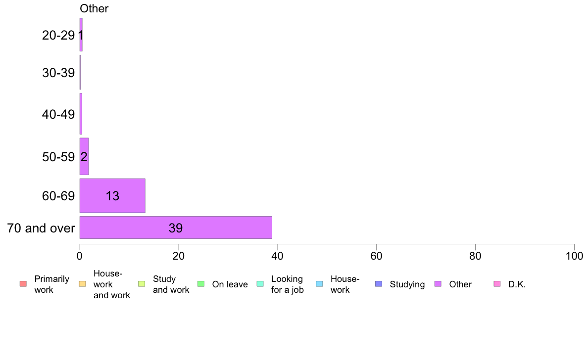
Task: Select the 30-39 age group label
Action: [58, 73]
